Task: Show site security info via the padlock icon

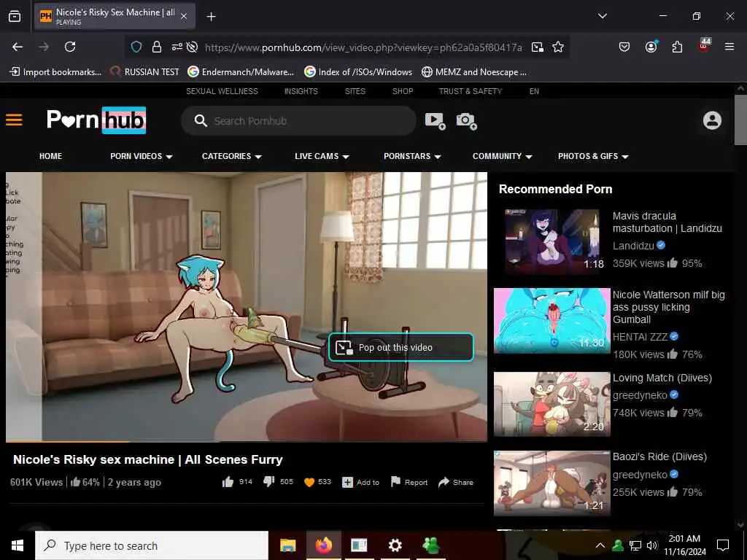Action: pos(156,47)
